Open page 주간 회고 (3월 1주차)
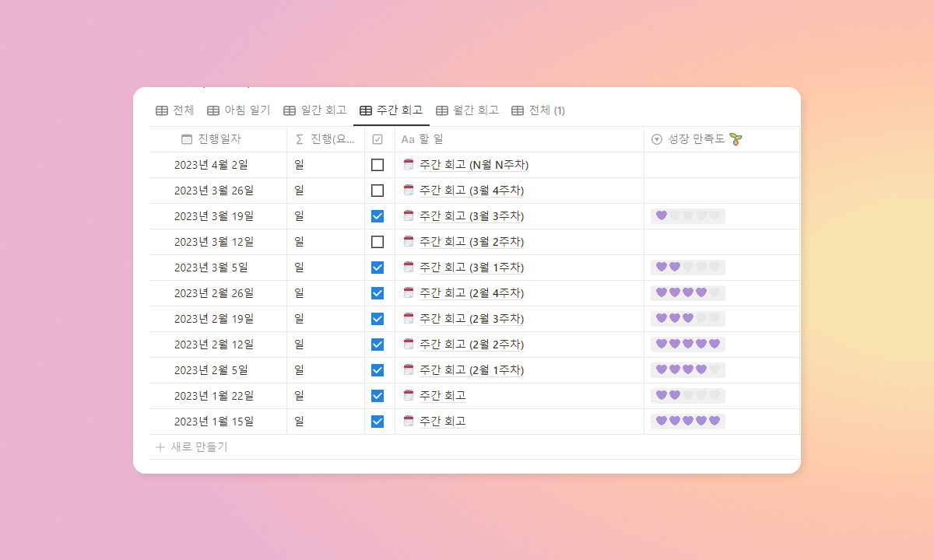934x560 pixels. (x=472, y=268)
